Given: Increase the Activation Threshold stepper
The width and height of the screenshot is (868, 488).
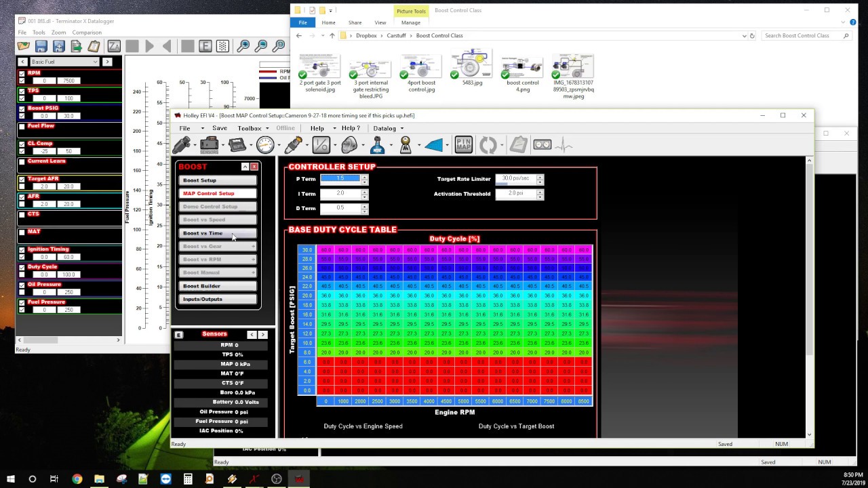Looking at the screenshot, I should [540, 191].
